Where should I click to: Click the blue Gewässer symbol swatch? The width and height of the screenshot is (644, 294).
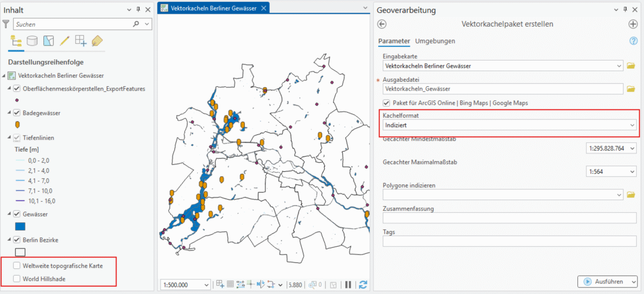[x=19, y=227]
